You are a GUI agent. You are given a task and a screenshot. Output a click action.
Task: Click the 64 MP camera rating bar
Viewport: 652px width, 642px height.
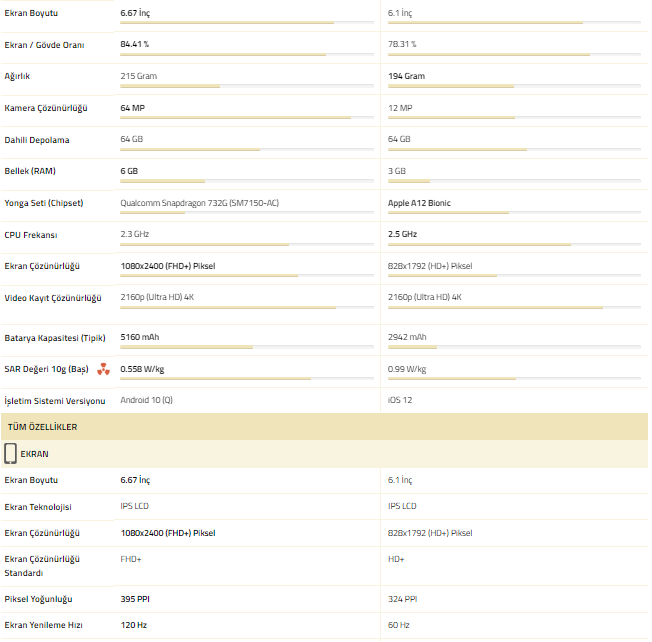point(247,118)
